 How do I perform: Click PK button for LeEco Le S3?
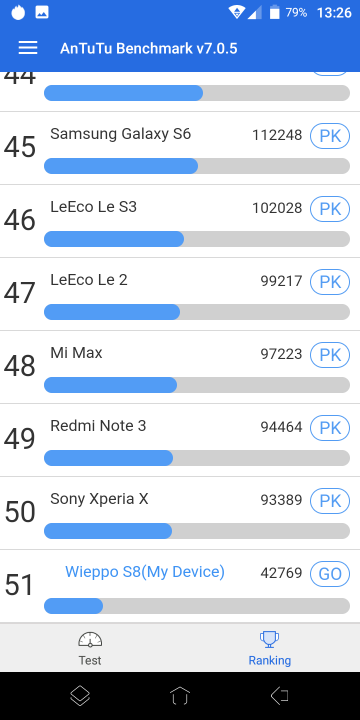tap(330, 209)
